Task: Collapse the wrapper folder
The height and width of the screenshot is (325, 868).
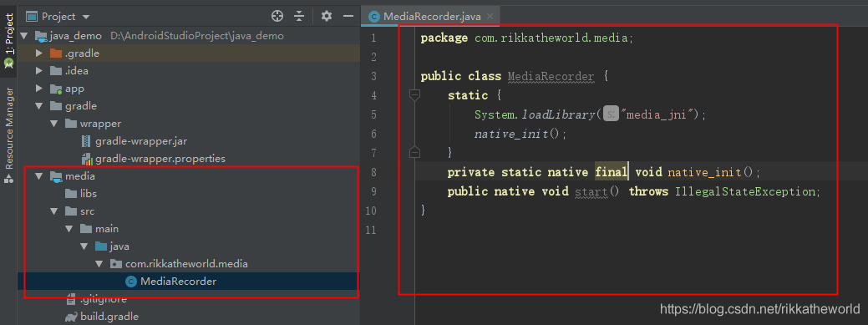Action: (x=53, y=124)
